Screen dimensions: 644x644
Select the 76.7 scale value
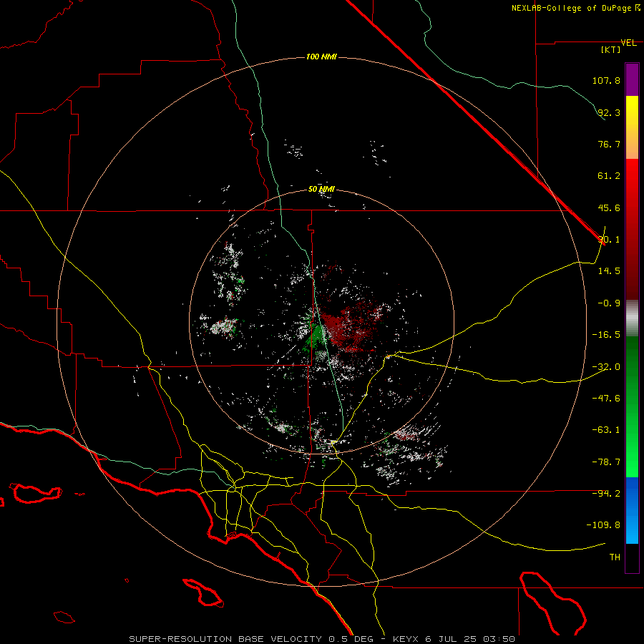609,144
